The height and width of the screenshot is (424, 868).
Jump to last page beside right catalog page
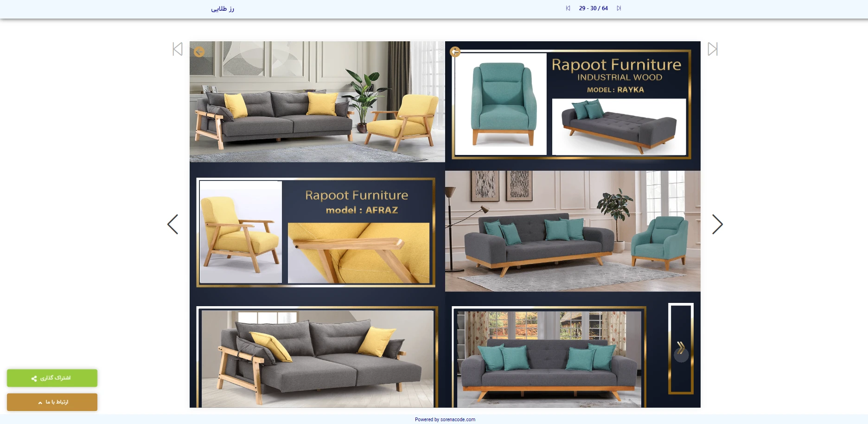(x=713, y=49)
